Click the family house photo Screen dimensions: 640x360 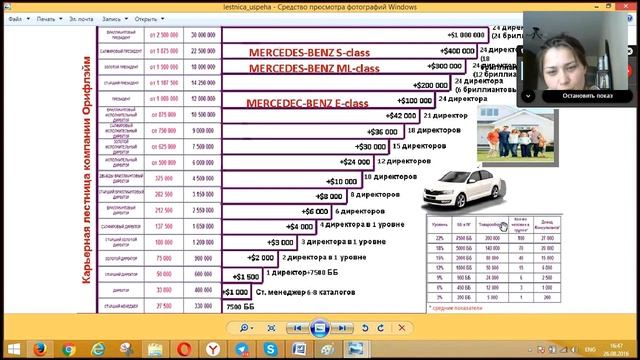(x=516, y=135)
